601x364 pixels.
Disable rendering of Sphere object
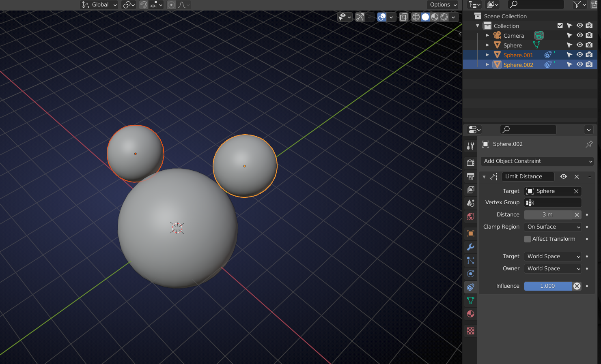point(589,45)
